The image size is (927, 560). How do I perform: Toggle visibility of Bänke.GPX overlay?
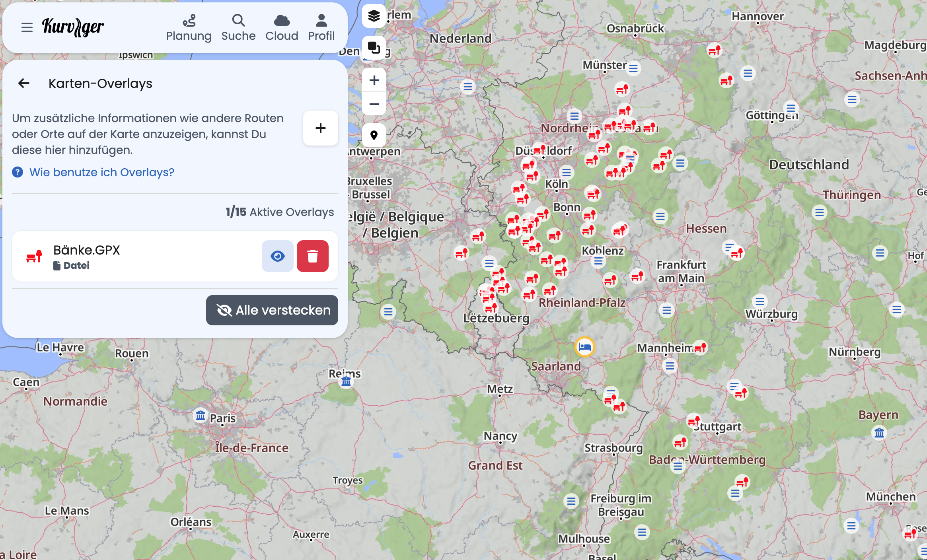[x=277, y=256]
